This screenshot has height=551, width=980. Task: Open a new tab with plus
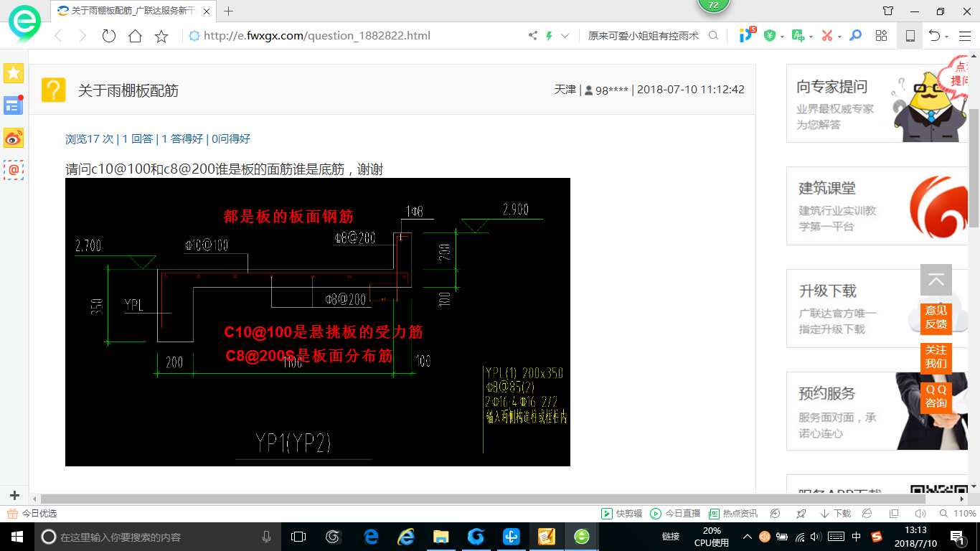[229, 11]
